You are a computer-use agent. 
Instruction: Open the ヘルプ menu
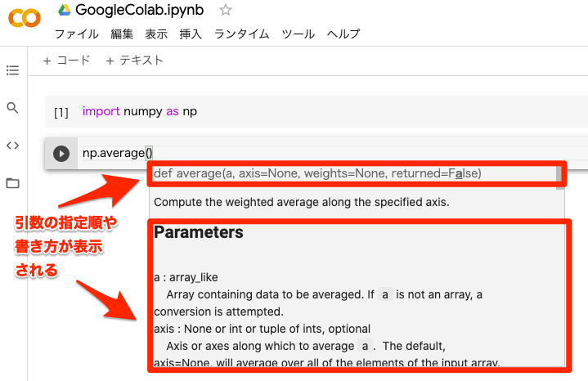tap(343, 34)
